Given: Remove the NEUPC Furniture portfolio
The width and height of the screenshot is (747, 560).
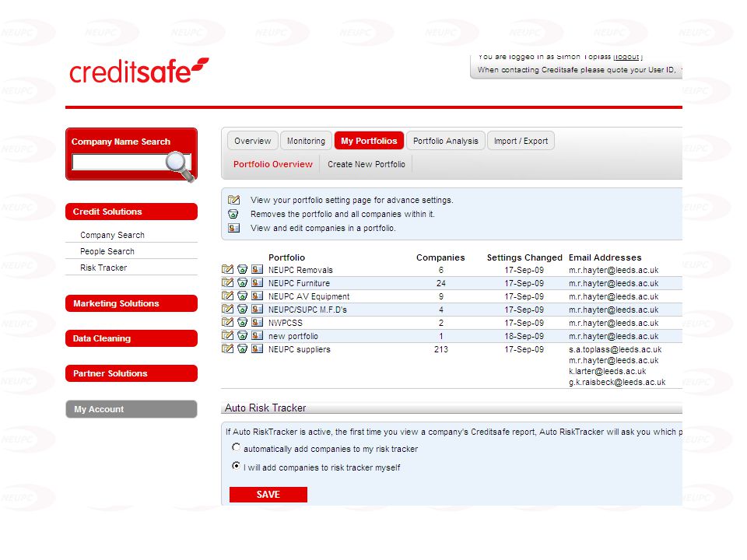Looking at the screenshot, I should pyautogui.click(x=243, y=283).
